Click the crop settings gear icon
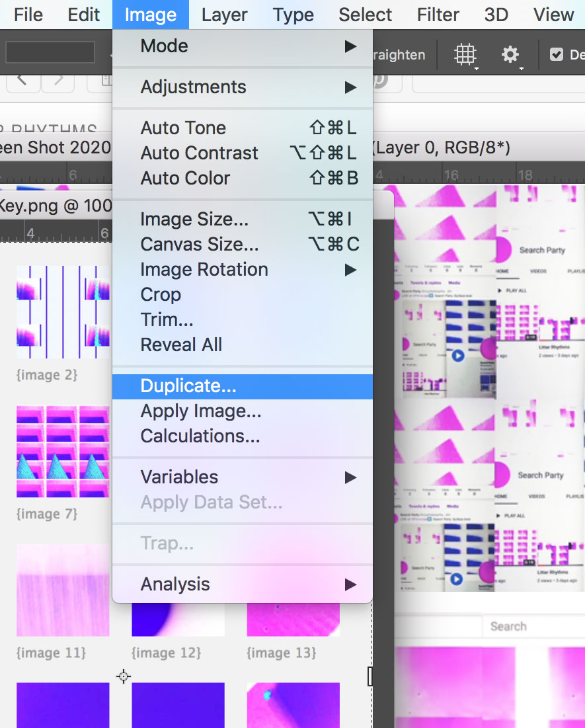This screenshot has height=728, width=585. (510, 55)
